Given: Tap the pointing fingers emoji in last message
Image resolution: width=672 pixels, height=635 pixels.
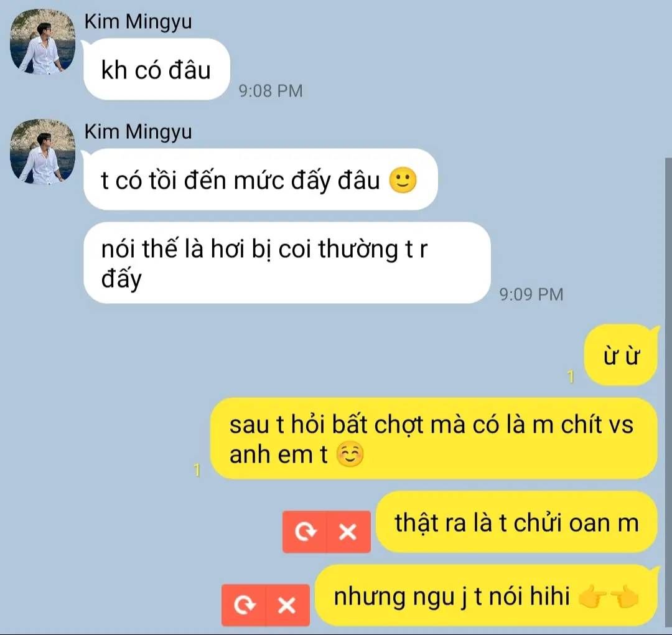Looking at the screenshot, I should click(x=609, y=596).
